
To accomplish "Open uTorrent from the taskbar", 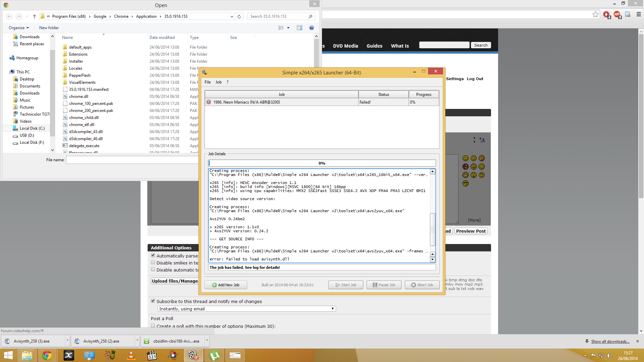I will point(214,355).
